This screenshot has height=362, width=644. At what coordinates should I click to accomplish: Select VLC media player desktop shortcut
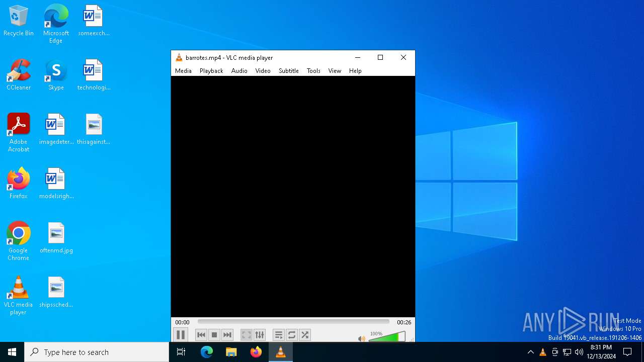[19, 296]
